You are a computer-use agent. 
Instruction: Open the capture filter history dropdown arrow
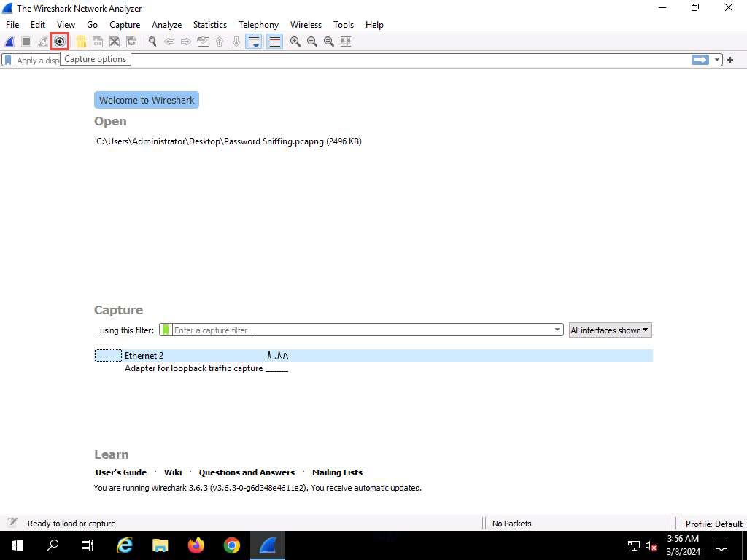[x=558, y=330]
